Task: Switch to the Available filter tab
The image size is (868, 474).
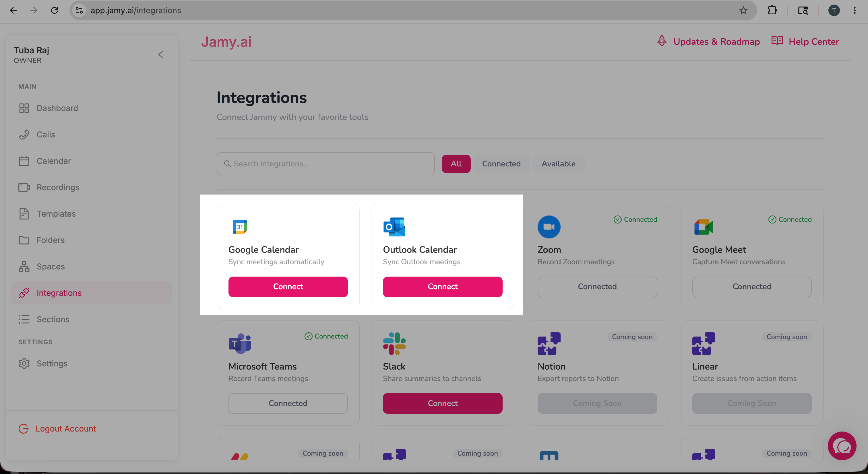Action: (558, 164)
